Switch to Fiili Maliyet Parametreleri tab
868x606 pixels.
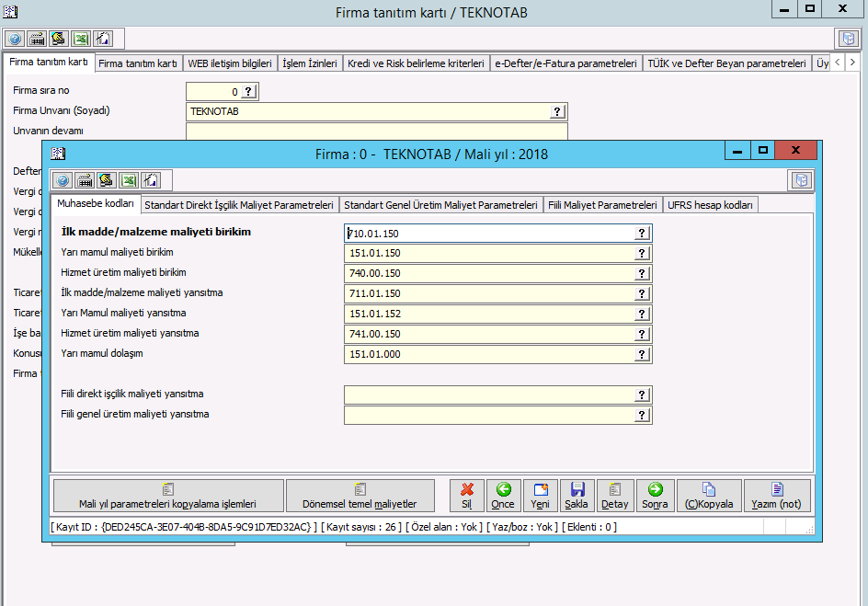tap(602, 205)
